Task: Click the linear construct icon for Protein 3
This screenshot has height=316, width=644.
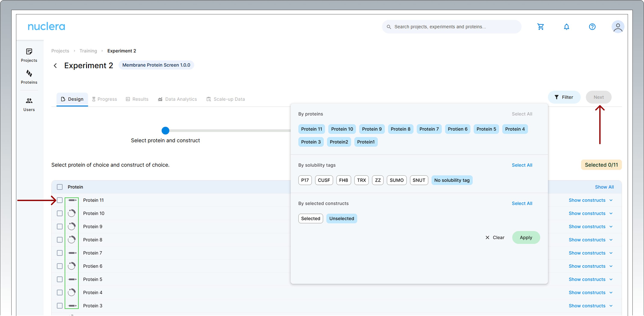Action: pyautogui.click(x=72, y=306)
